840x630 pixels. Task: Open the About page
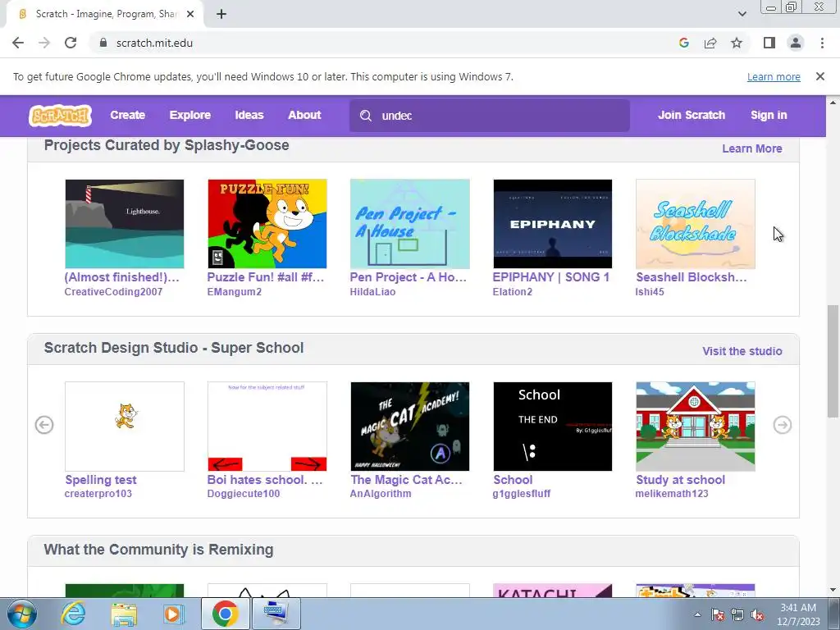pyautogui.click(x=304, y=115)
